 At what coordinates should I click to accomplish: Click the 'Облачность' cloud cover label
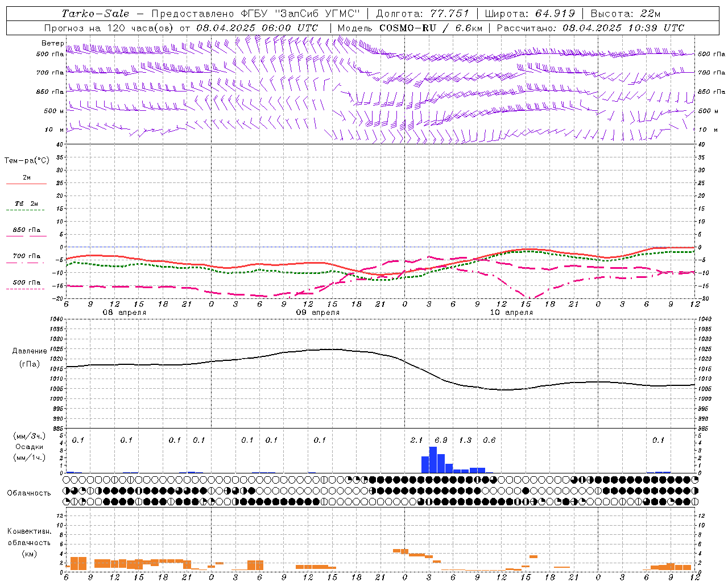coord(29,493)
